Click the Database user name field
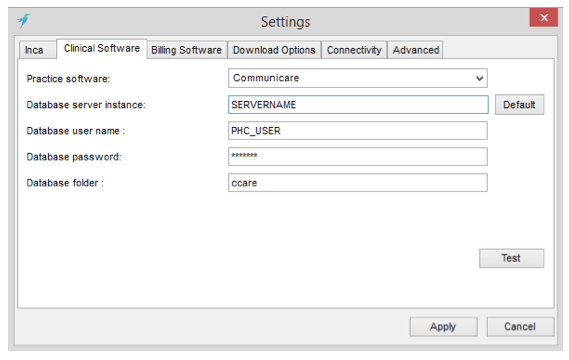This screenshot has width=569, height=360. pos(358,131)
